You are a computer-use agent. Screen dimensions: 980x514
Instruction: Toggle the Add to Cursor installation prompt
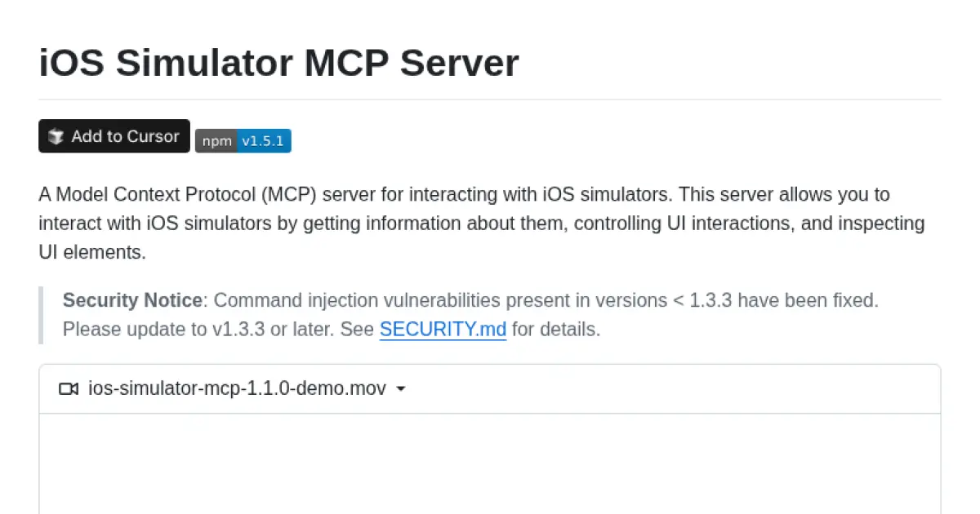point(114,135)
